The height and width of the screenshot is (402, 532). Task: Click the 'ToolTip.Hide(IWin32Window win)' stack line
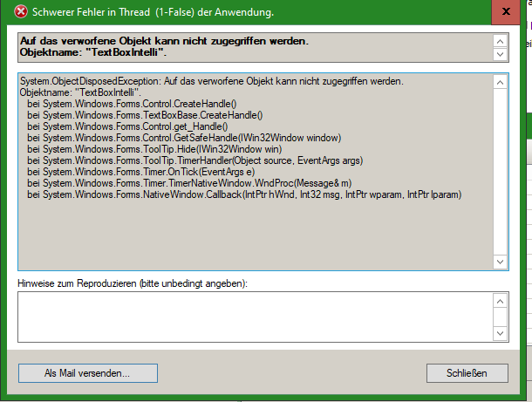coord(154,149)
